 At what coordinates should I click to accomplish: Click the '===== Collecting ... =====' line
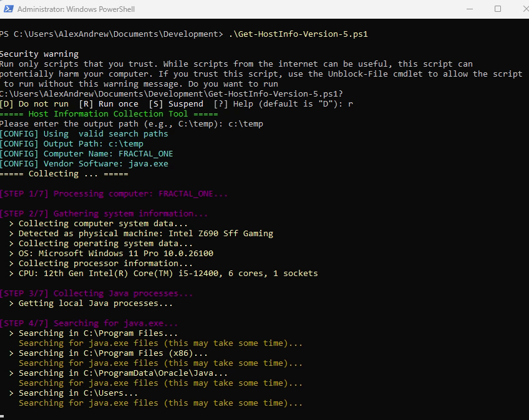(64, 174)
